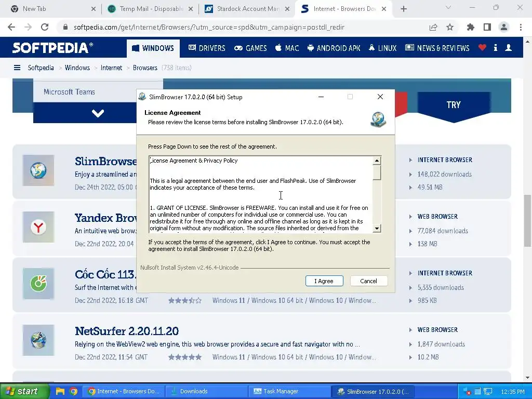532x399 pixels.
Task: Open the Chrome three-dot menu
Action: [521, 27]
